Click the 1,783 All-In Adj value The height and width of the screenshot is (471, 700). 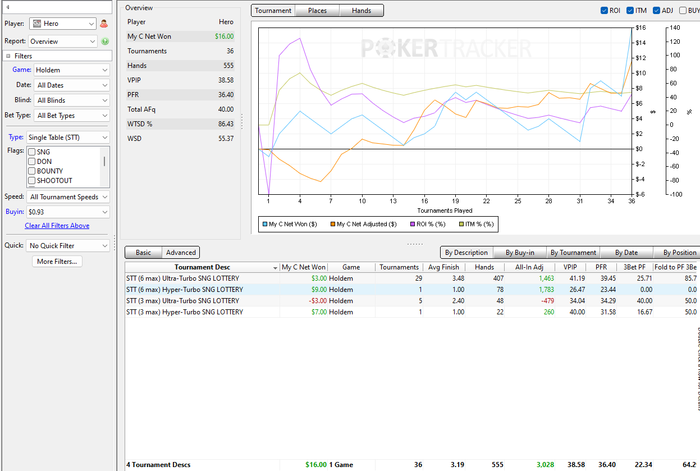tap(546, 290)
